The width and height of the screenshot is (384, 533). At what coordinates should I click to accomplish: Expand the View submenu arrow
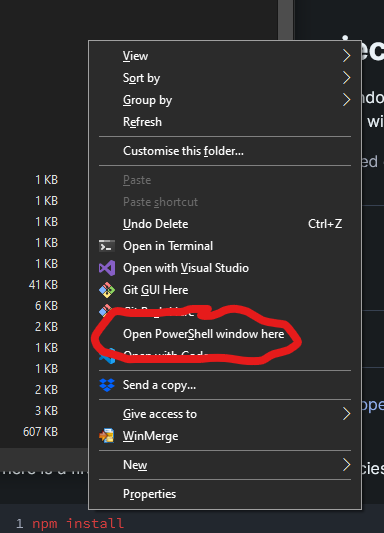tap(346, 56)
